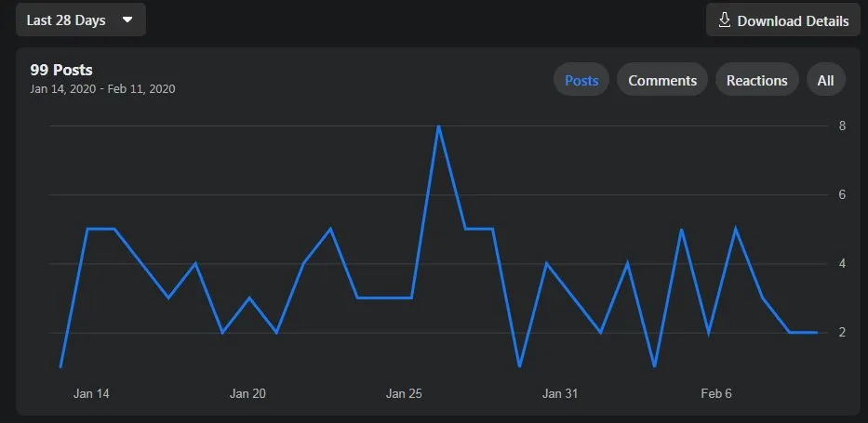Click the chart peak at 8 posts
The width and height of the screenshot is (868, 423).
click(438, 126)
